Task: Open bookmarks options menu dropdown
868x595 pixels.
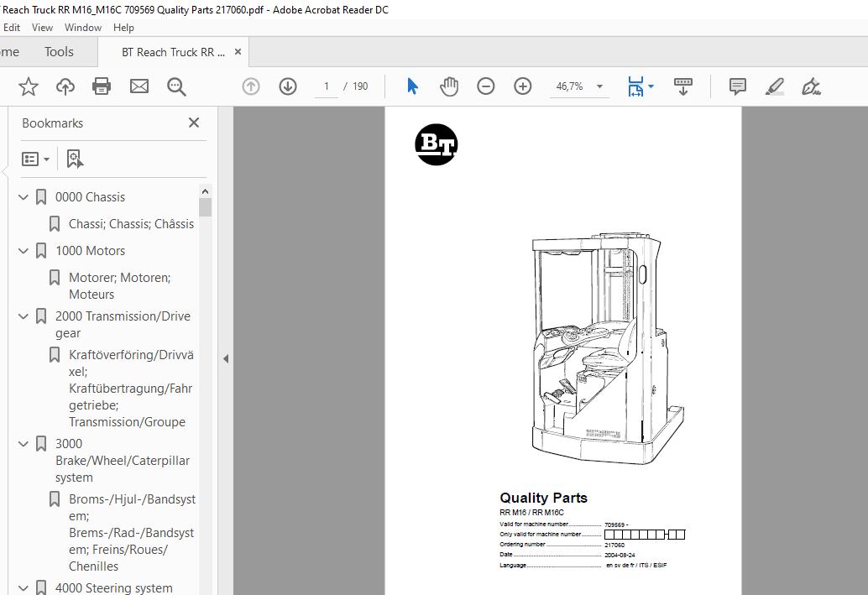Action: coord(35,159)
